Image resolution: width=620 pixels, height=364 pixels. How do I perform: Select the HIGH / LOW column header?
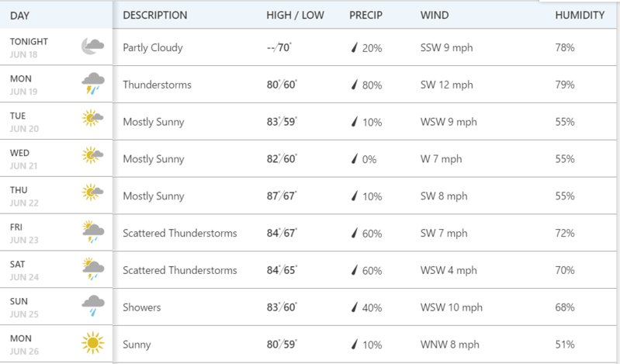(295, 15)
